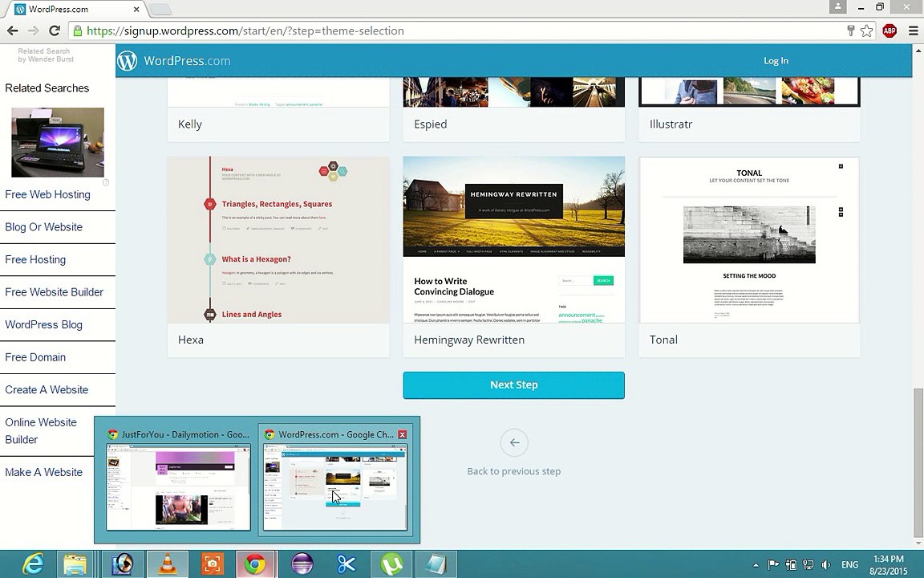The height and width of the screenshot is (578, 924).
Task: Open Free Website Builder related search
Action: [x=55, y=292]
